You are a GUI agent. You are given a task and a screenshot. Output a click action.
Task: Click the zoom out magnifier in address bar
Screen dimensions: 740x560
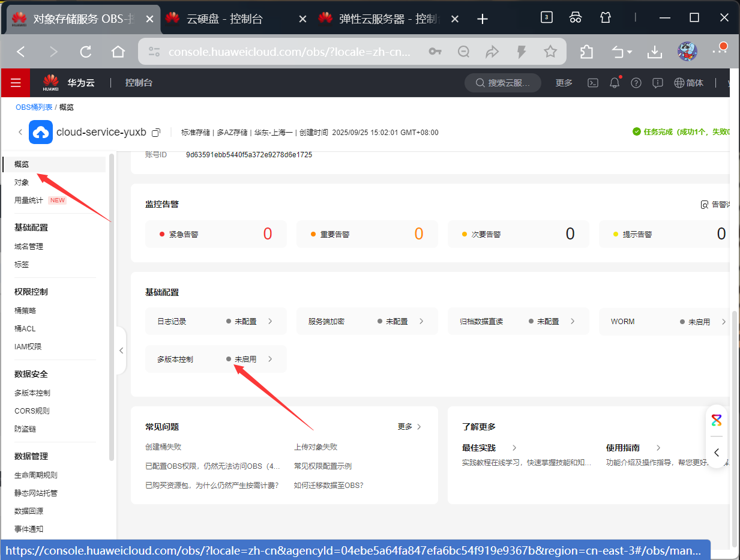[463, 52]
